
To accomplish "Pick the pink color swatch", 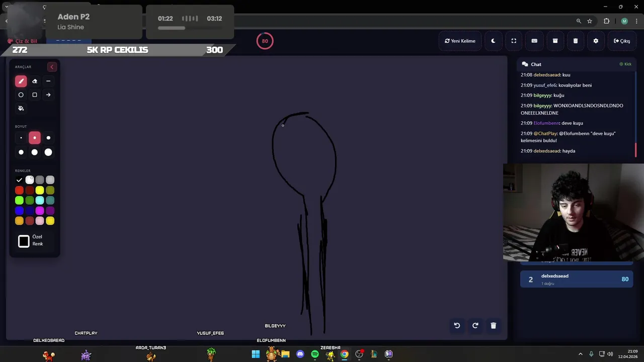I will tap(40, 221).
